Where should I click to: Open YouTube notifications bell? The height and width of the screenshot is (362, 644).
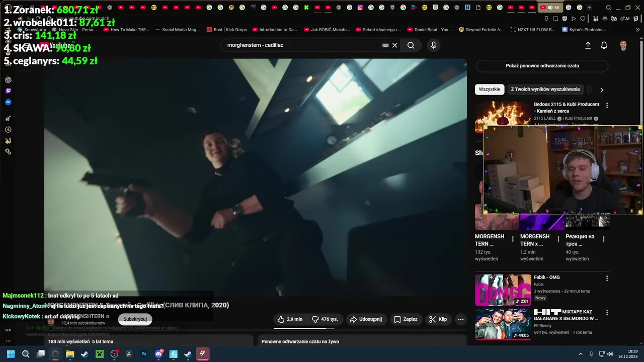coord(604,45)
